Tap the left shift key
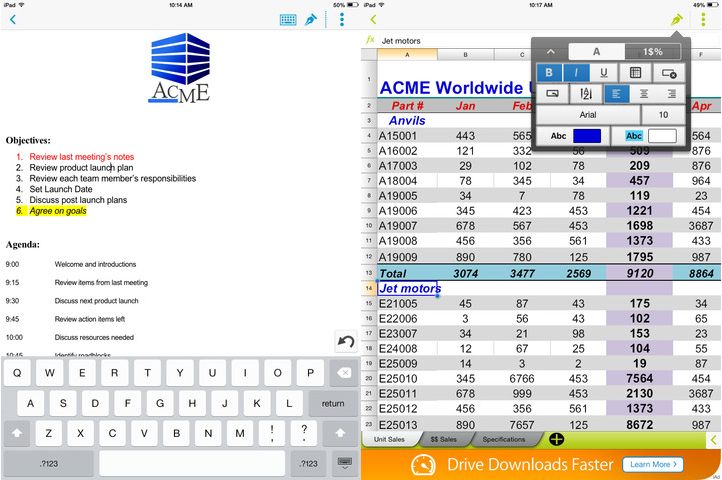 (17, 433)
